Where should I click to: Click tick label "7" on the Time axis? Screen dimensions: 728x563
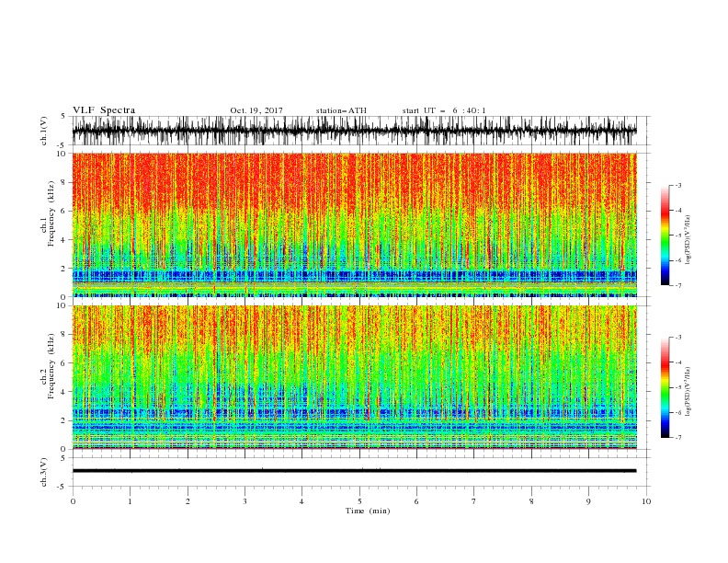pos(474,501)
